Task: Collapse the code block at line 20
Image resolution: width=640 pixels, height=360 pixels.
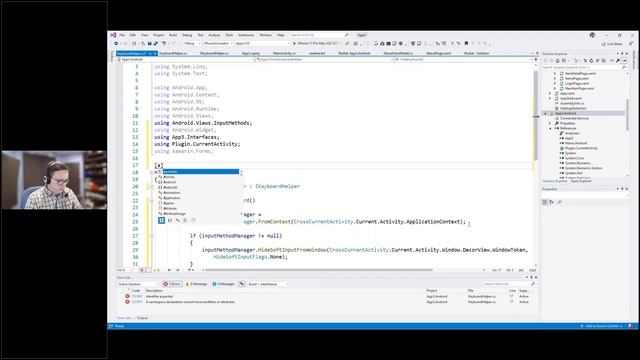Action: click(x=151, y=186)
